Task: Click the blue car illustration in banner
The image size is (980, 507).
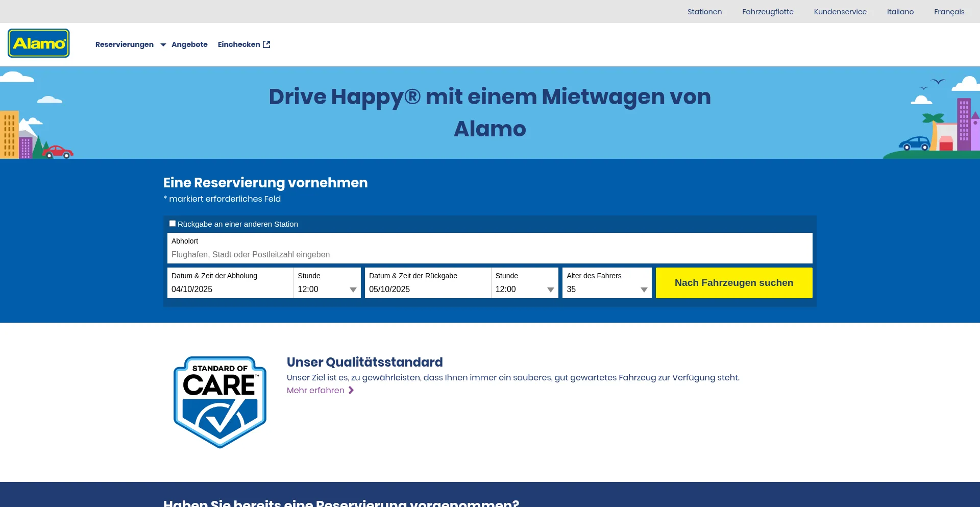Action: 914,143
